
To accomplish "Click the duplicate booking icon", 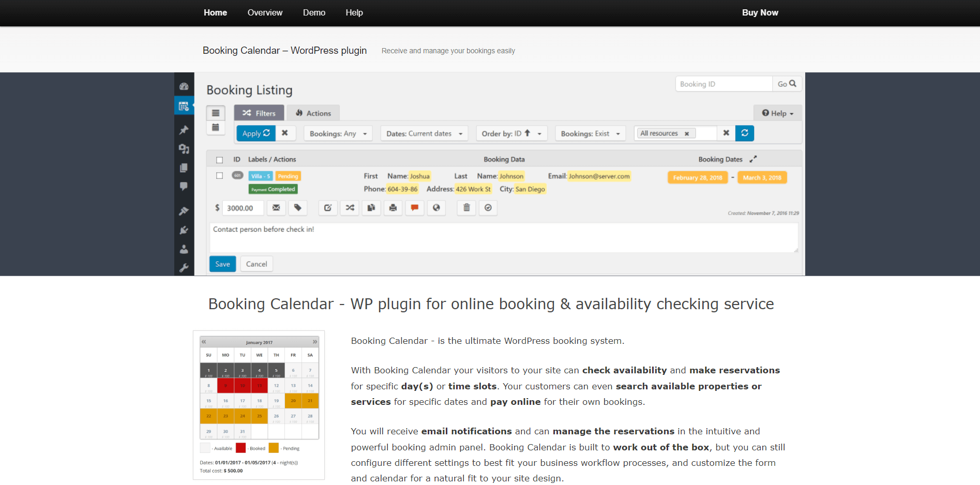I will coord(371,208).
